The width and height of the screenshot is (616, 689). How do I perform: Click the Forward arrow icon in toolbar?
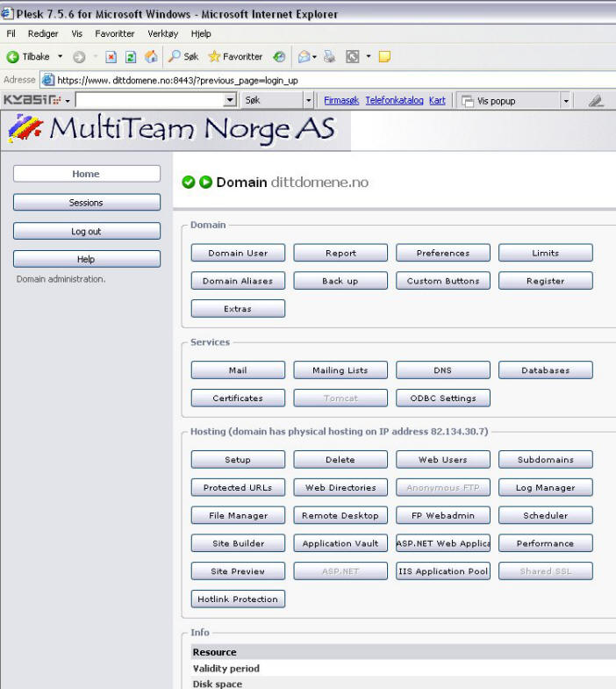[79, 57]
